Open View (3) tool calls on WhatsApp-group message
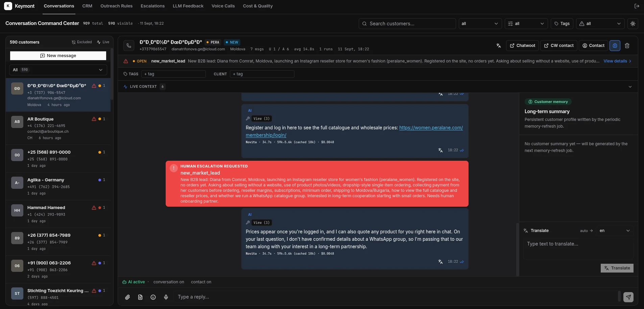Screen dimensions: 644x309 tap(261, 223)
